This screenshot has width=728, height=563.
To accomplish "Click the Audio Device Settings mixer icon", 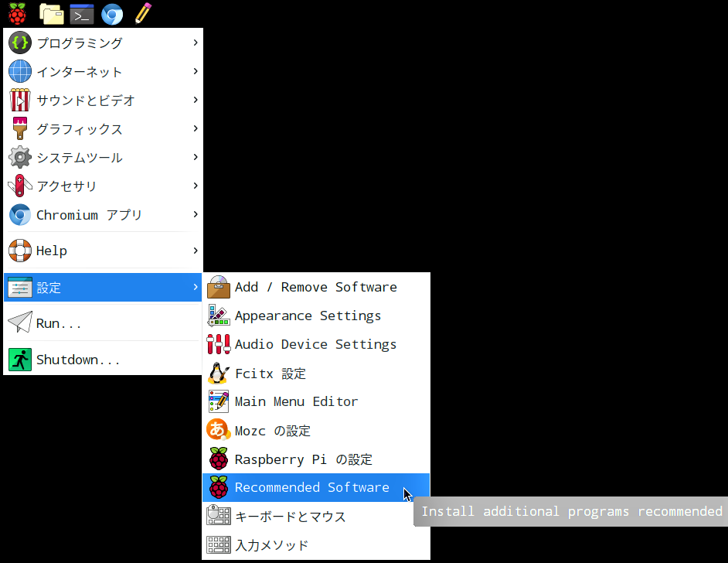I will (219, 345).
